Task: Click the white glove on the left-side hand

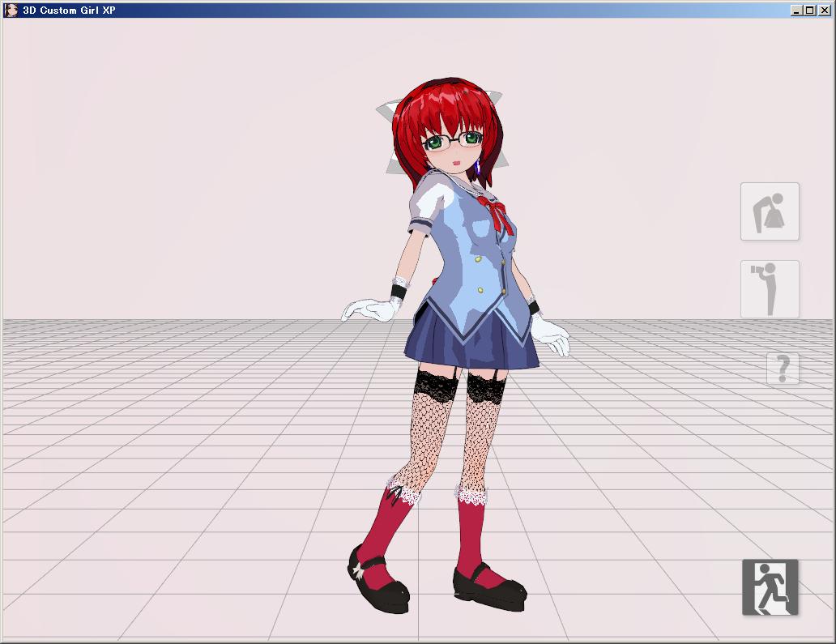Action: (365, 309)
